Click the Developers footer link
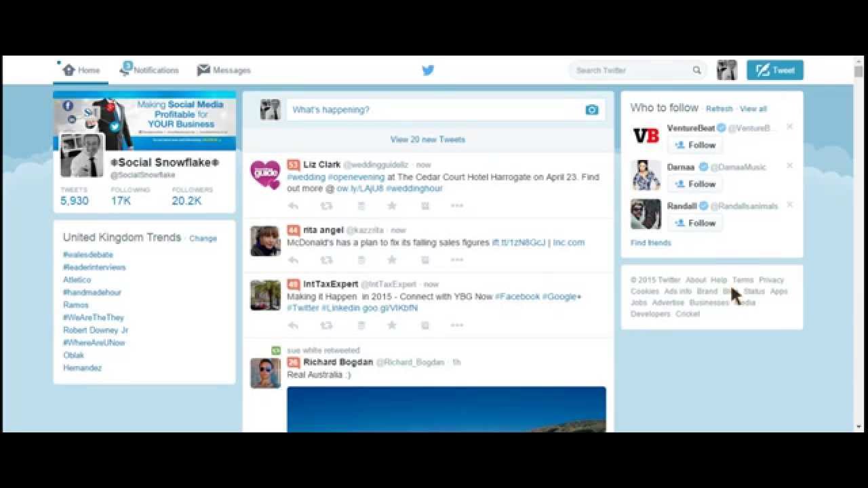The height and width of the screenshot is (488, 868). click(650, 314)
